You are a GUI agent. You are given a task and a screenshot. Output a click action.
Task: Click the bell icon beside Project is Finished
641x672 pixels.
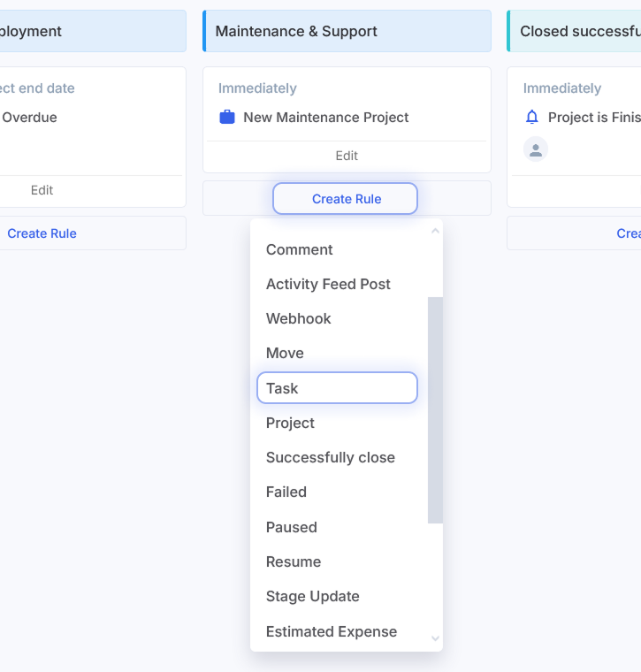click(531, 117)
